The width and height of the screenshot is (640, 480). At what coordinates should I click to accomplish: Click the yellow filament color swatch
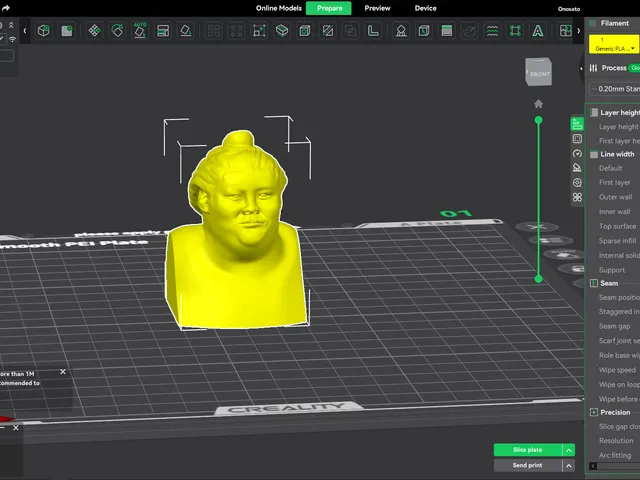(614, 44)
